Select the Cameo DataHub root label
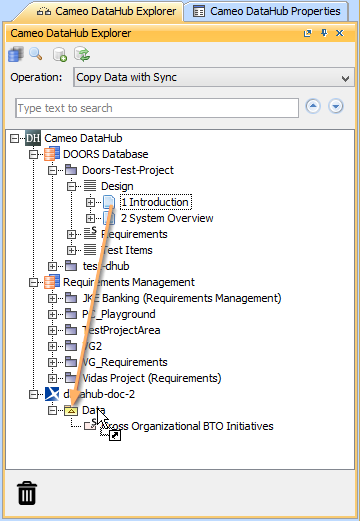This screenshot has height=521, width=360. pyautogui.click(x=83, y=138)
